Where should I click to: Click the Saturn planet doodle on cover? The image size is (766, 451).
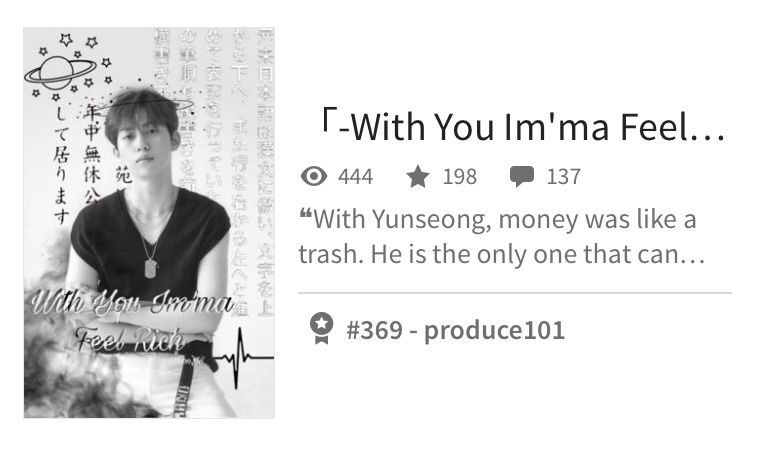(60, 73)
